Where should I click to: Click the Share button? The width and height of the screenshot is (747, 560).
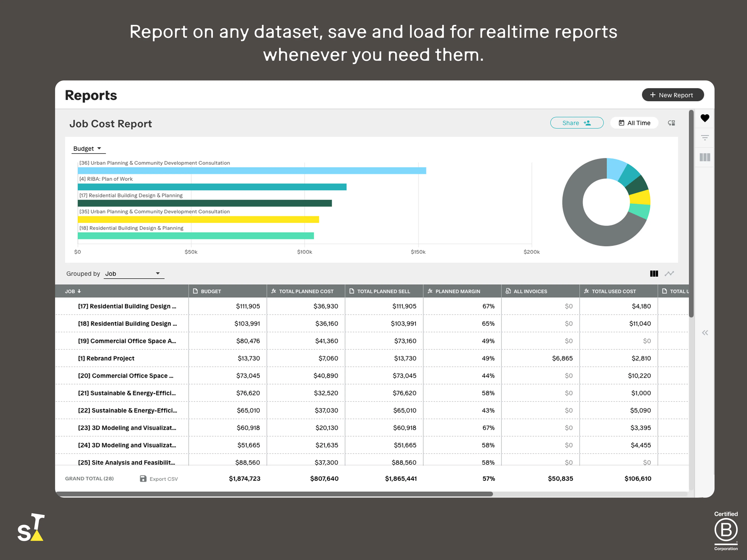[577, 123]
